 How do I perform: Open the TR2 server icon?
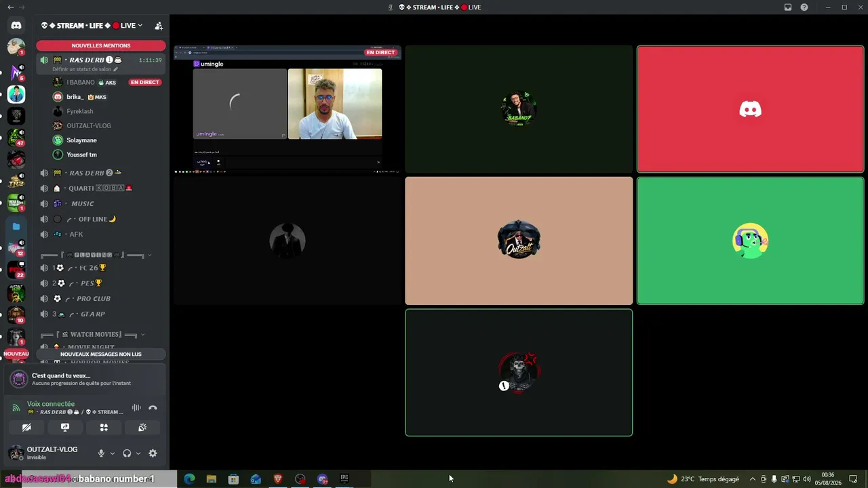pyautogui.click(x=16, y=182)
